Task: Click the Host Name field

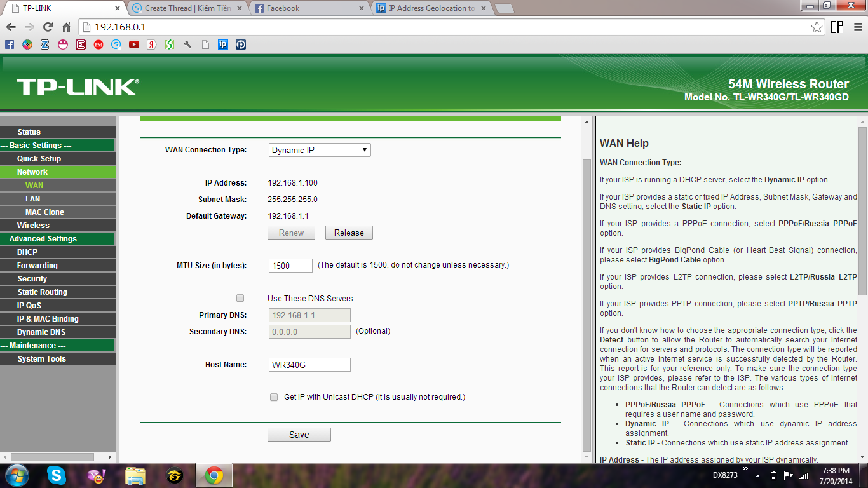Action: tap(309, 365)
